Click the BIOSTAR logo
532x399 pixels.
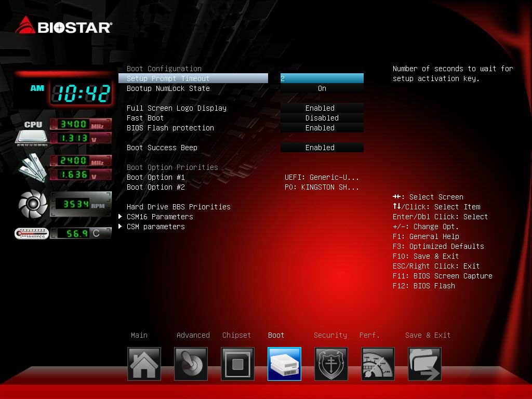(x=63, y=25)
